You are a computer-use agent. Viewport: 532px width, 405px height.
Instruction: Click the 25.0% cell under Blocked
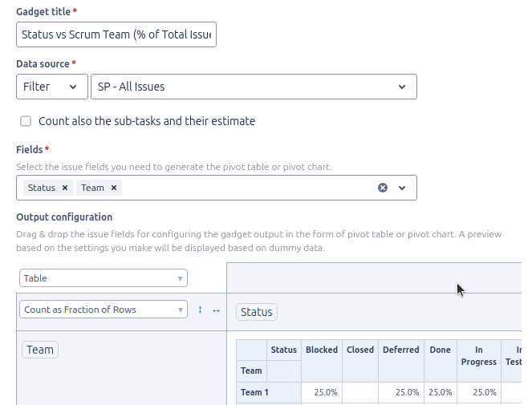(322, 392)
